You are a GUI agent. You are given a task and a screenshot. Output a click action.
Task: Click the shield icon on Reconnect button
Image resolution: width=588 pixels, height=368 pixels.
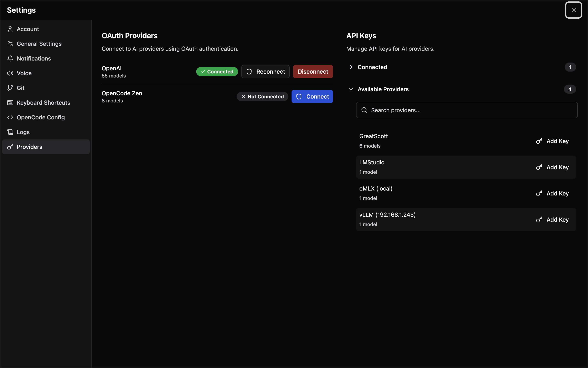[249, 72]
